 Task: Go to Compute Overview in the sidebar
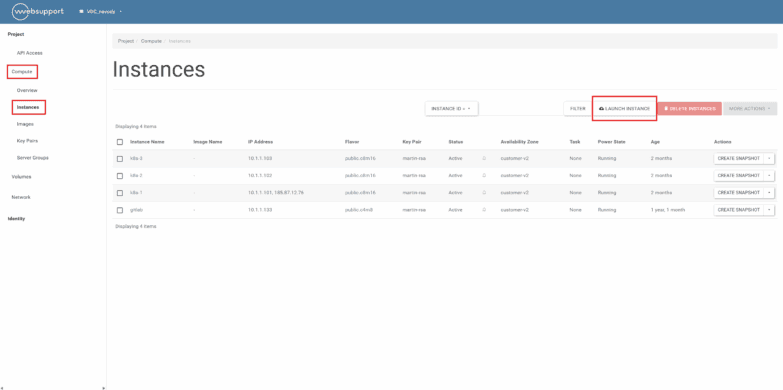pyautogui.click(x=27, y=90)
